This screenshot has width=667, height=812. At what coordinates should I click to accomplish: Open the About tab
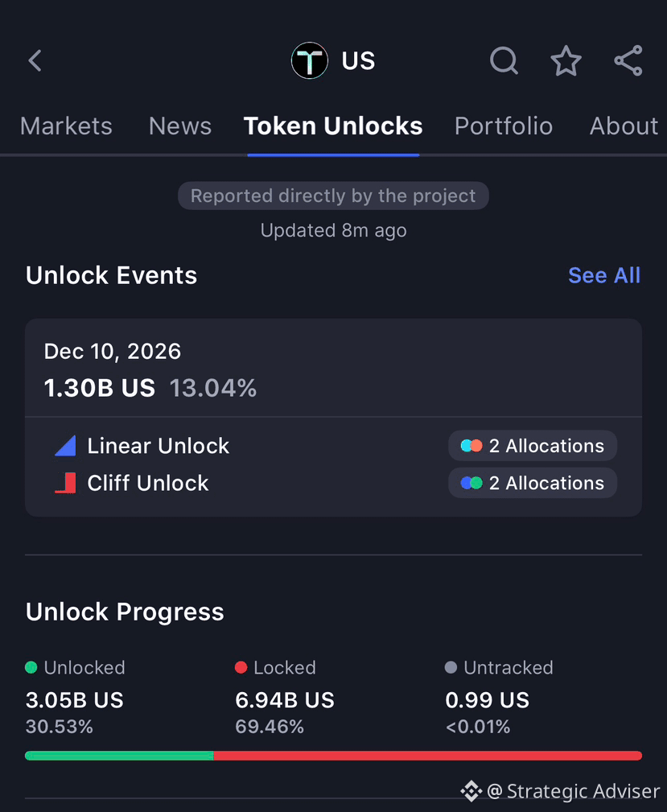pos(624,126)
